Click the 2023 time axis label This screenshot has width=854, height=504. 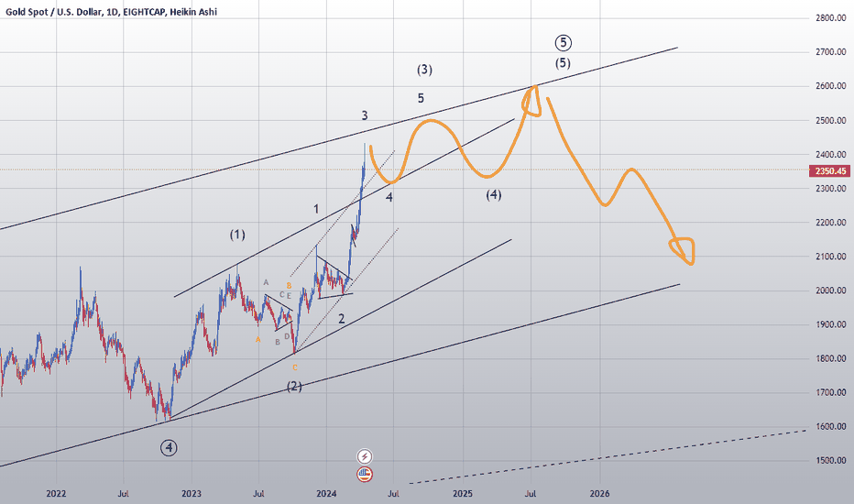pyautogui.click(x=192, y=494)
